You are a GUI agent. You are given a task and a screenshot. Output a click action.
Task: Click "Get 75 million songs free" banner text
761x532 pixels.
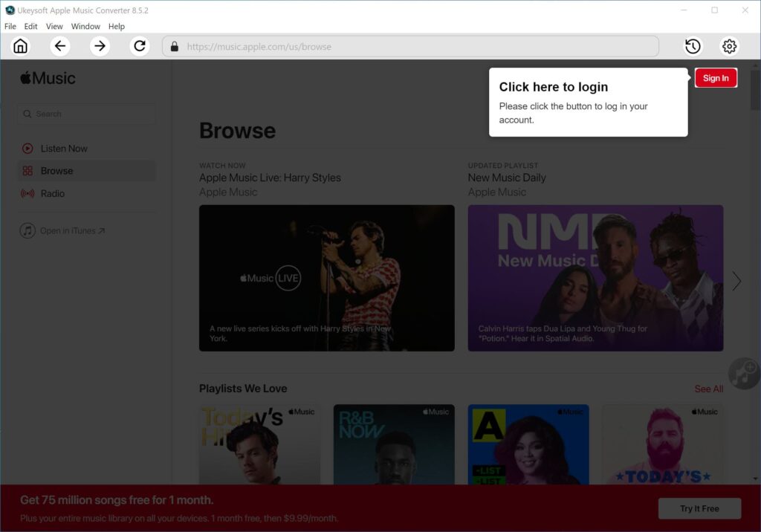click(x=117, y=500)
